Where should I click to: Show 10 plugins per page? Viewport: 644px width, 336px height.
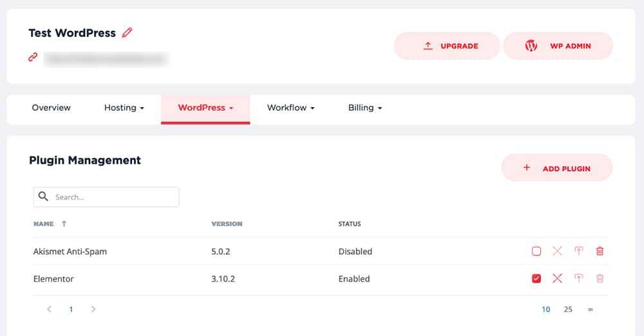(546, 310)
